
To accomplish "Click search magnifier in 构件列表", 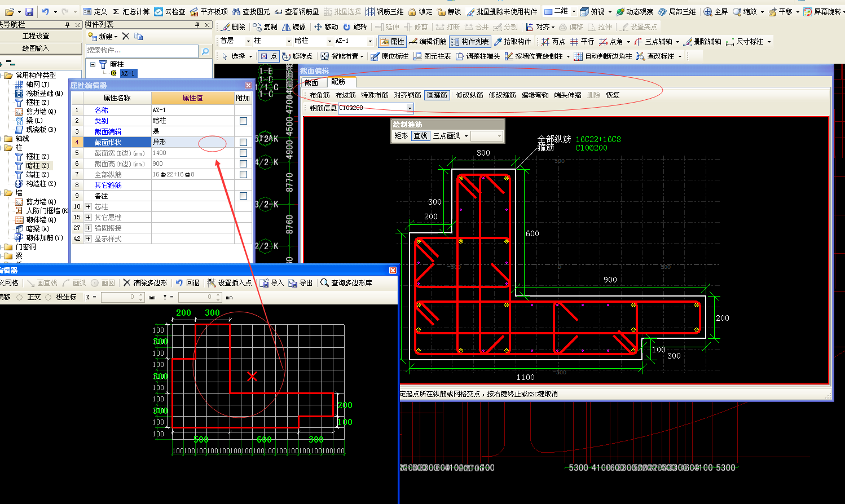I will [205, 51].
